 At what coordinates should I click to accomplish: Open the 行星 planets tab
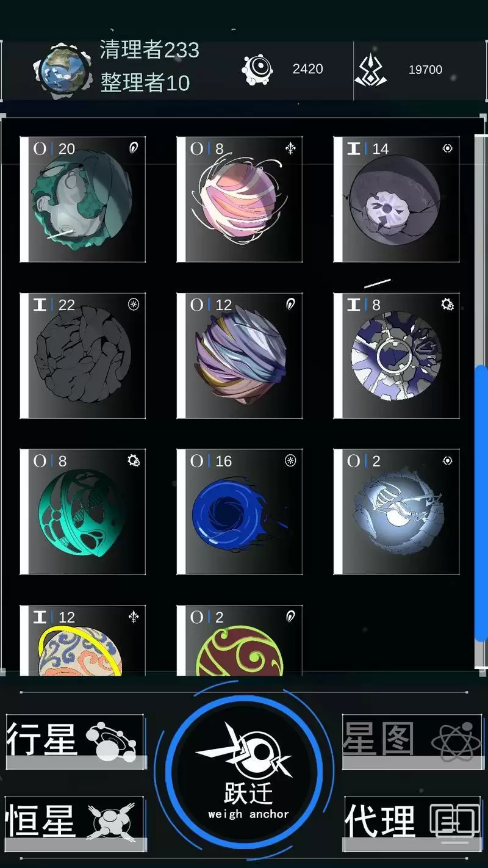point(75,742)
